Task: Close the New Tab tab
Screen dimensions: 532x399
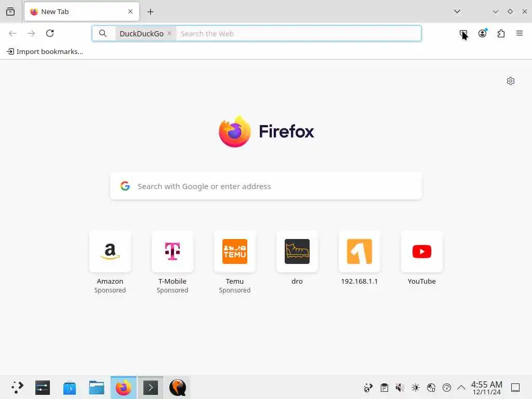Action: tap(130, 11)
